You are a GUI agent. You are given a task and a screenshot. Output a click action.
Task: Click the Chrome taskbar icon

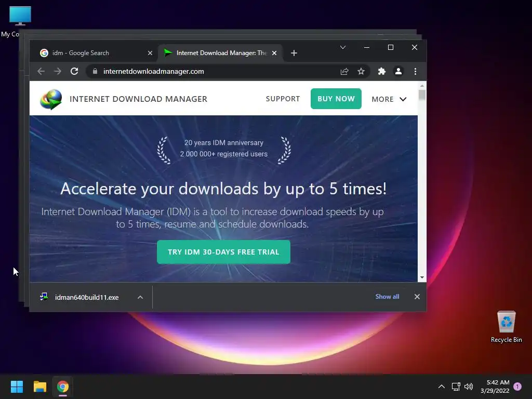tap(63, 387)
